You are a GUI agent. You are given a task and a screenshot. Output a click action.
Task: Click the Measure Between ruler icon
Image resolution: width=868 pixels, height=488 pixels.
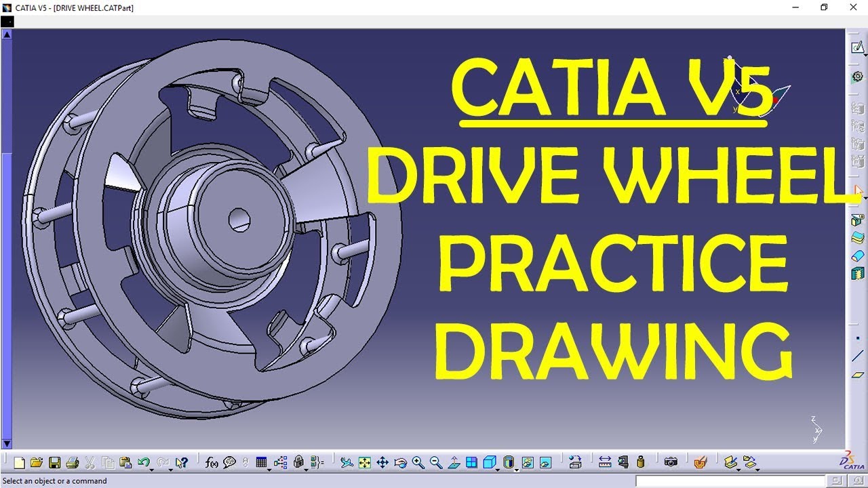(606, 463)
